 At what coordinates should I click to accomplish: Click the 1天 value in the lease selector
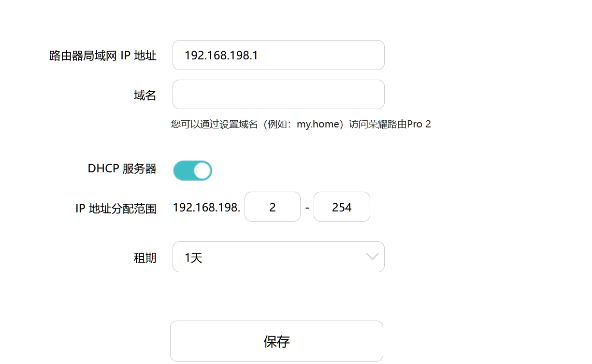tap(193, 258)
